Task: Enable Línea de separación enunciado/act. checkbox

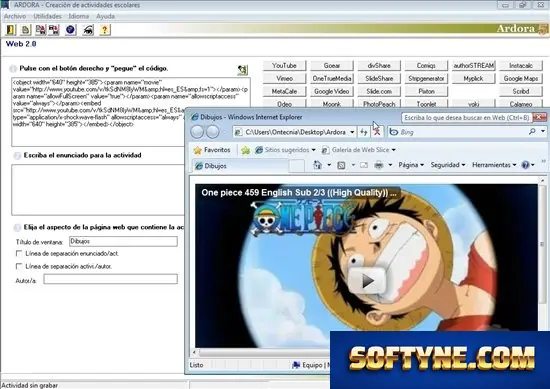Action: pos(19,253)
